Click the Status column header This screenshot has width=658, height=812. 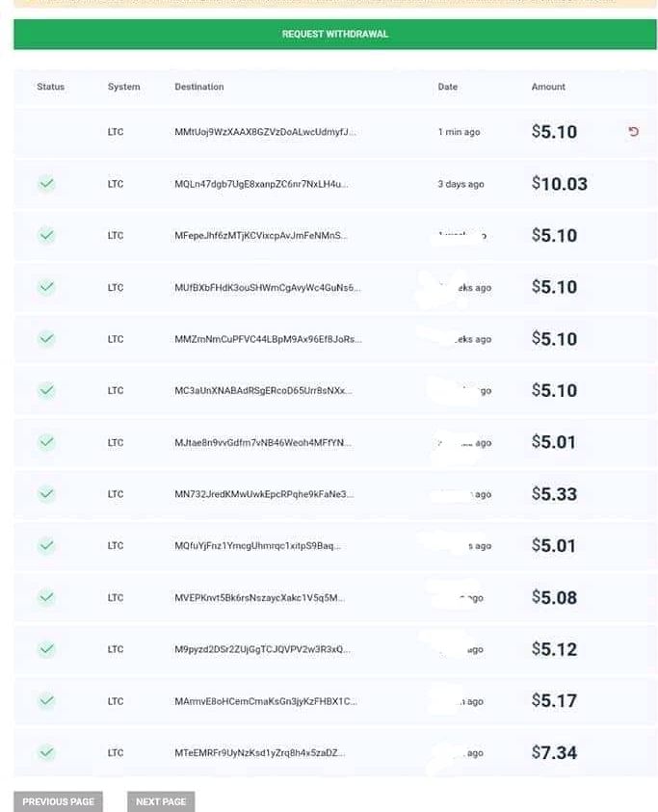[51, 87]
